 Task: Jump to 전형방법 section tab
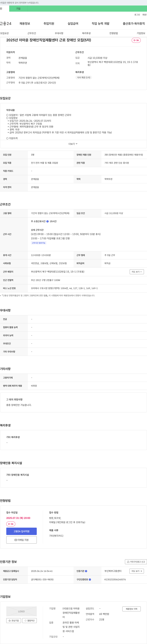click(113, 33)
